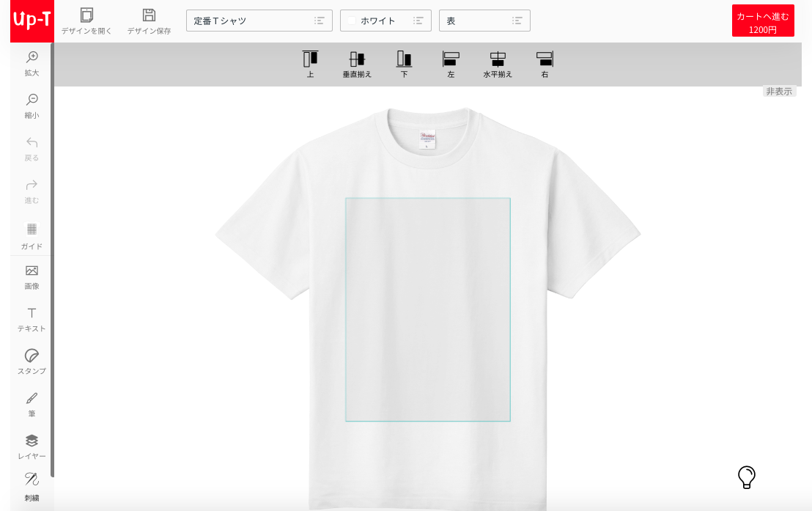Screen dimensions: 812x511
Task: Align to top with 上 button
Action: click(x=310, y=59)
